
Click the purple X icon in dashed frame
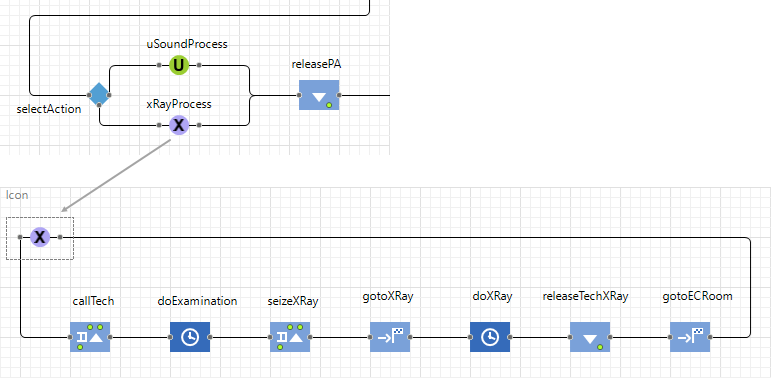[40, 237]
